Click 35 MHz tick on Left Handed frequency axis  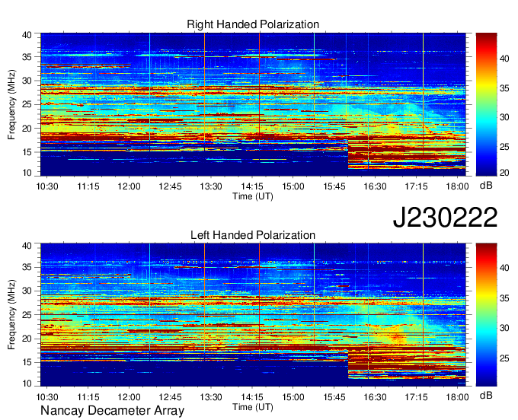pos(27,267)
